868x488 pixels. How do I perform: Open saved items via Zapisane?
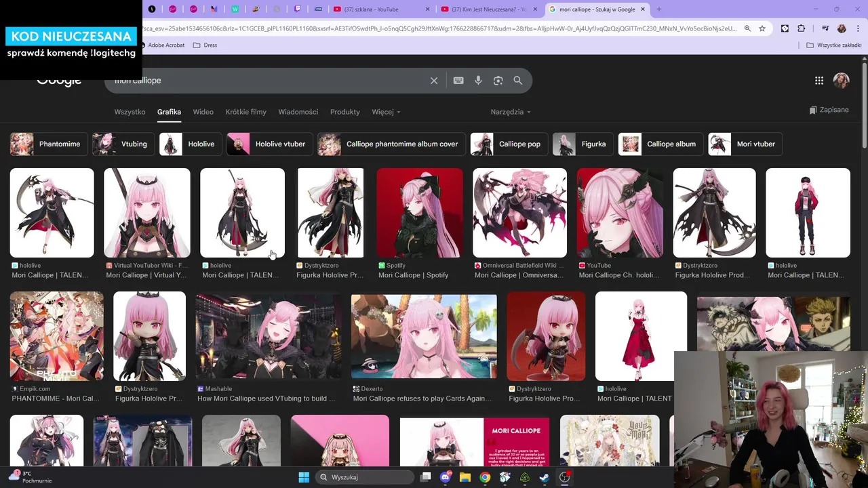pyautogui.click(x=829, y=110)
